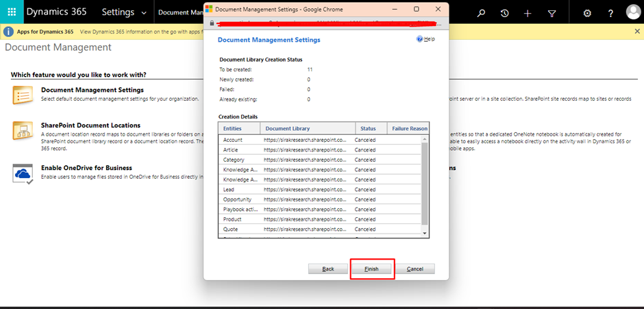Maximize the Document Management Settings popup window
Screen dimensions: 644x309
click(416, 9)
